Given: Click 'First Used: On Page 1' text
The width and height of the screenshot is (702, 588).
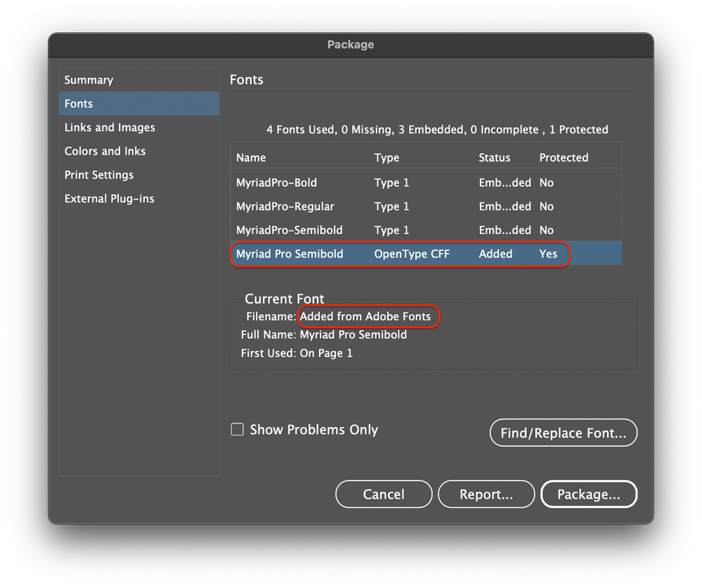Looking at the screenshot, I should click(297, 353).
